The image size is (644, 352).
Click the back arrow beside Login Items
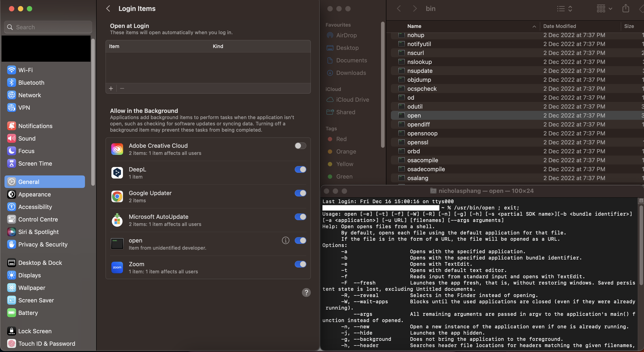[x=108, y=8]
